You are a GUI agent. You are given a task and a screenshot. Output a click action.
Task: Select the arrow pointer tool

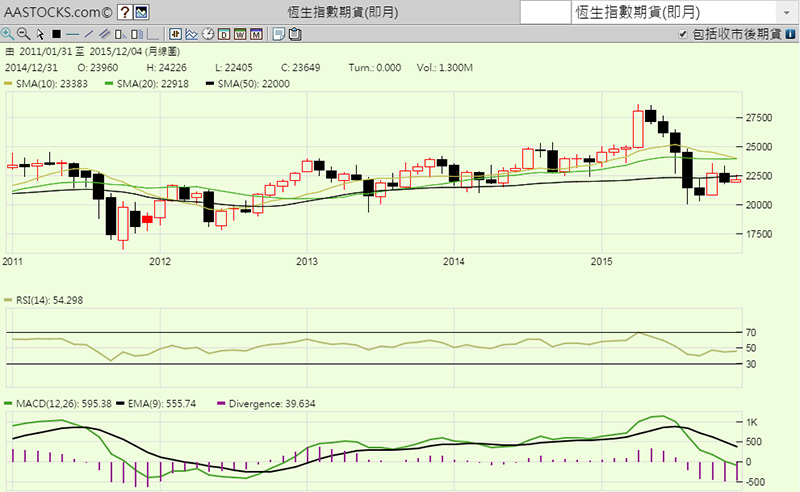pos(40,33)
